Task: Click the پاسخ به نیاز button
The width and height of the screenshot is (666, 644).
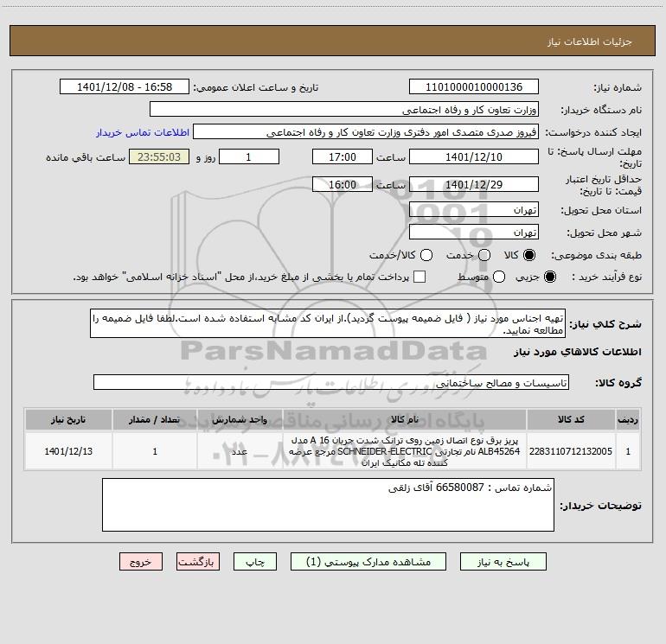Action: [503, 562]
